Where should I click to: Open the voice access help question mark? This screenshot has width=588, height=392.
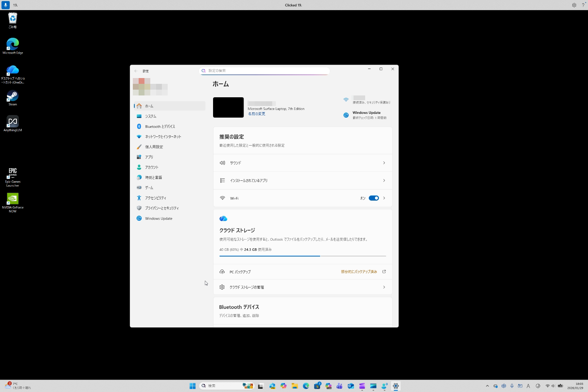[x=583, y=5]
